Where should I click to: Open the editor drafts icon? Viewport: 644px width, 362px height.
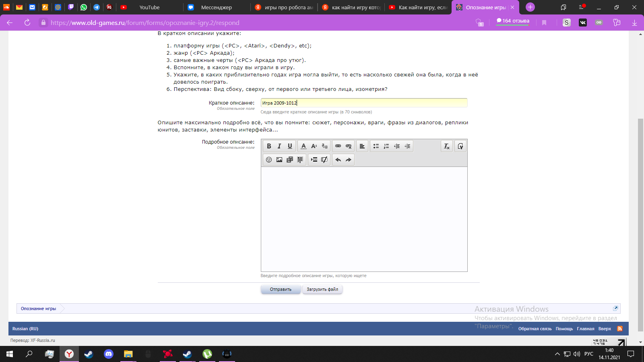click(x=460, y=146)
